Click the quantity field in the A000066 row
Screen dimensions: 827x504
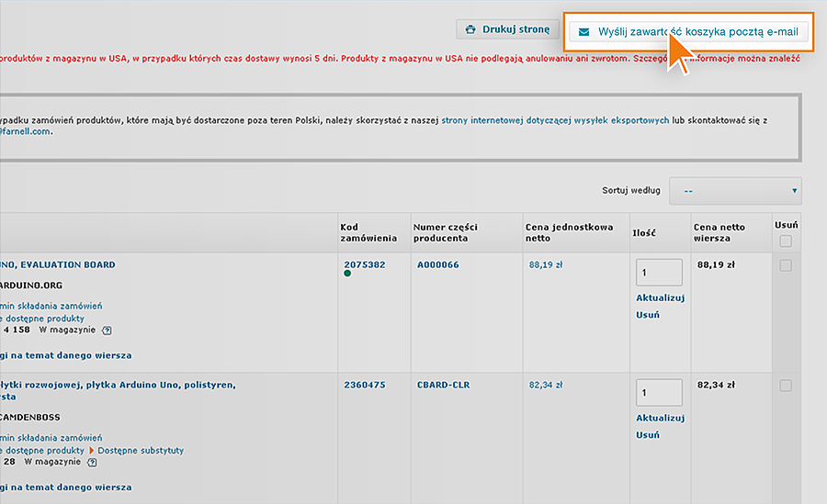[x=659, y=273]
